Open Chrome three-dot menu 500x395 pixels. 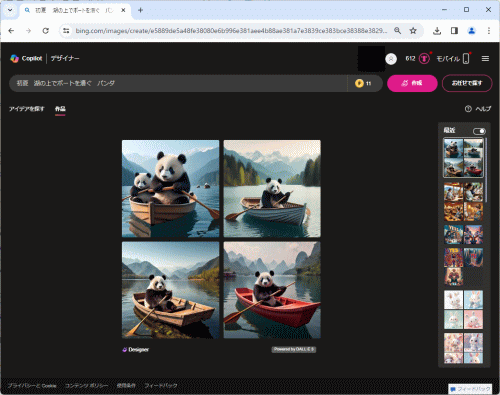click(x=489, y=31)
